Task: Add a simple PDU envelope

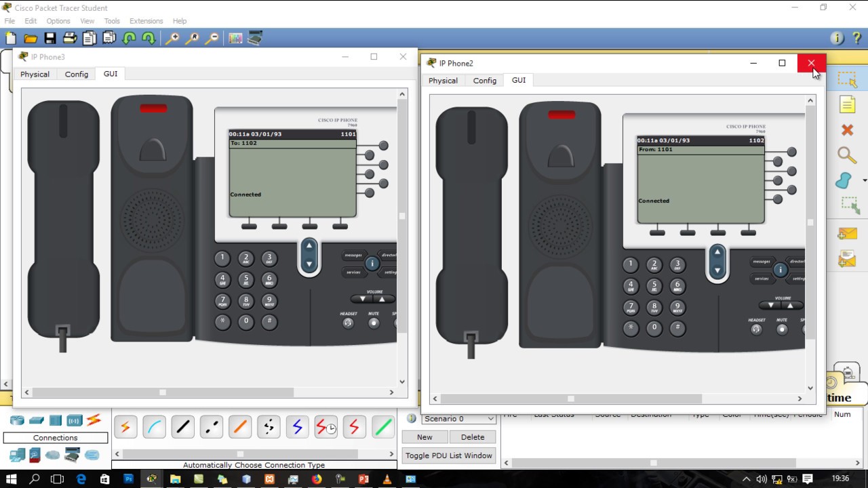Action: (847, 234)
